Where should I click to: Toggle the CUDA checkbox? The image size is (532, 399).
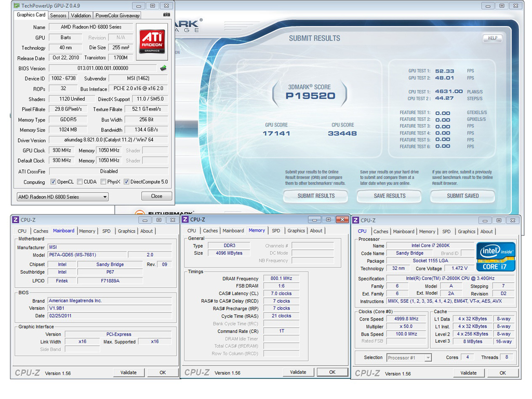pyautogui.click(x=79, y=182)
